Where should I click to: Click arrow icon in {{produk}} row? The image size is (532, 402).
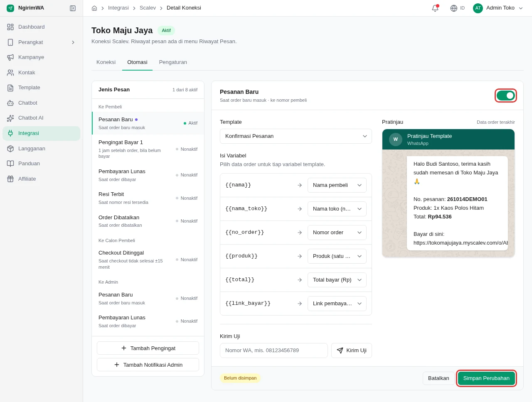pos(300,256)
